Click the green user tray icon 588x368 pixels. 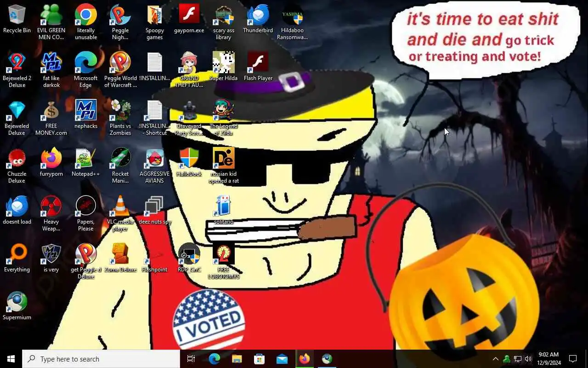[x=507, y=359]
